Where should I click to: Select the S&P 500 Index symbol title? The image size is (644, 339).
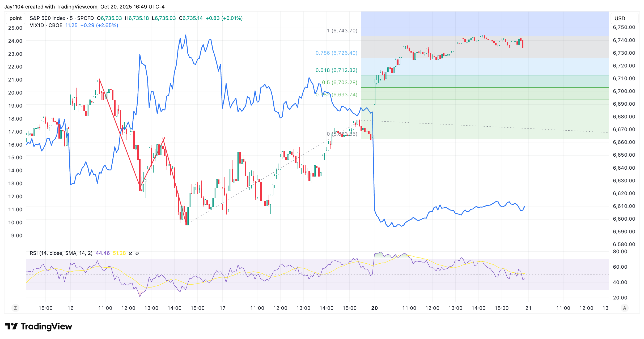pos(47,18)
